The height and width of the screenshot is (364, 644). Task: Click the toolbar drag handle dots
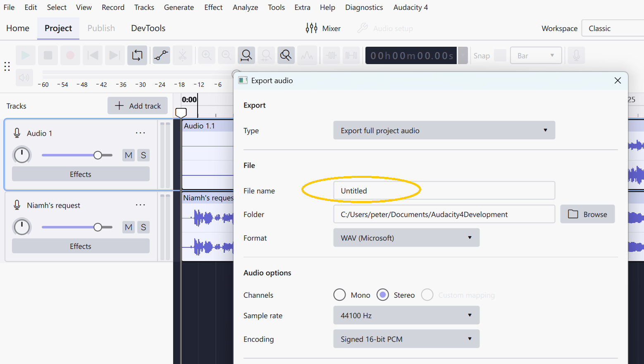point(7,66)
